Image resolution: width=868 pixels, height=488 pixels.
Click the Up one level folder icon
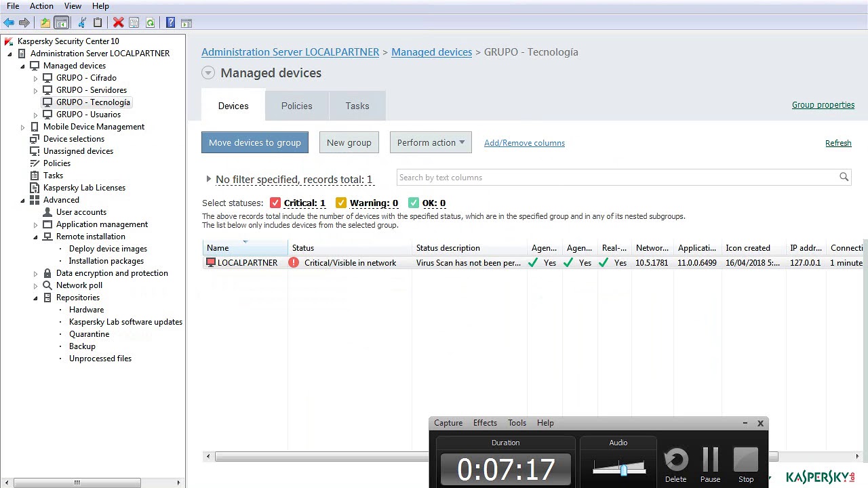[x=45, y=23]
